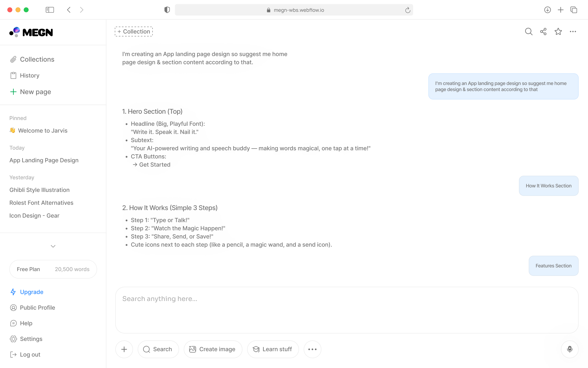Open Settings gear in sidebar
This screenshot has height=368, width=588.
pyautogui.click(x=31, y=339)
